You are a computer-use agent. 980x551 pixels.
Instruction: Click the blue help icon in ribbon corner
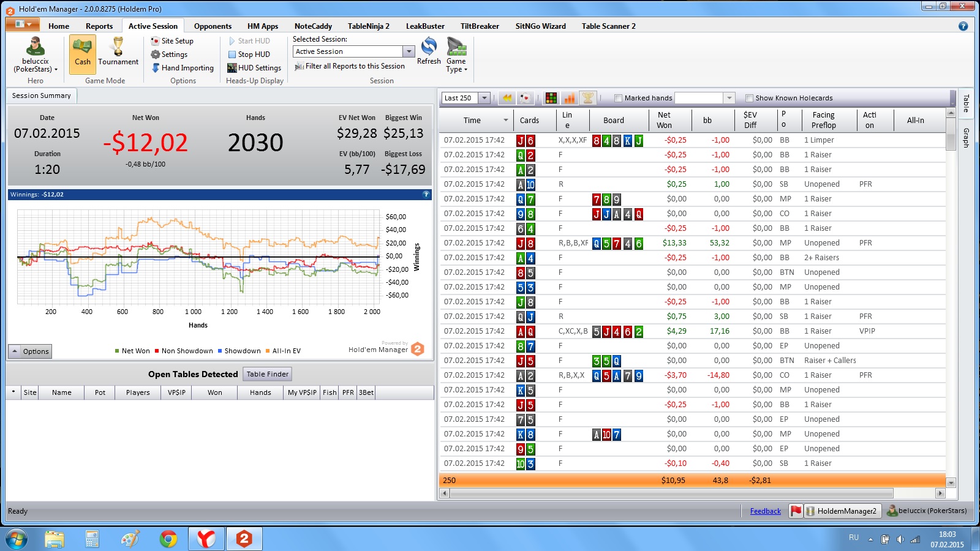pyautogui.click(x=963, y=26)
